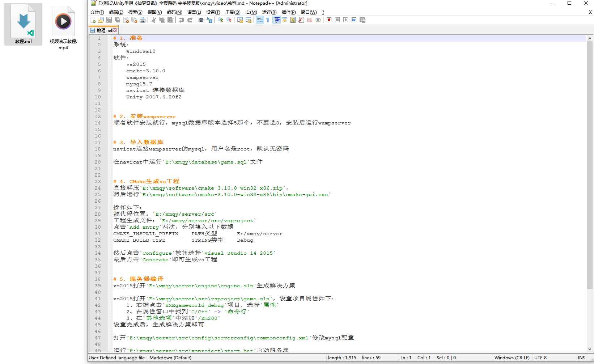Click the Print icon in the toolbar
Image resolution: width=594 pixels, height=364 pixels.
coord(143,20)
